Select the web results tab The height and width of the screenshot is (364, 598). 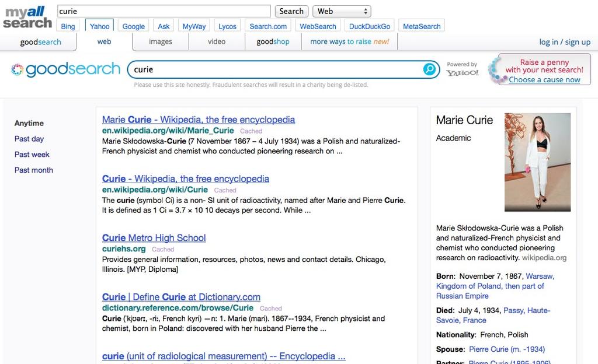[x=104, y=41]
